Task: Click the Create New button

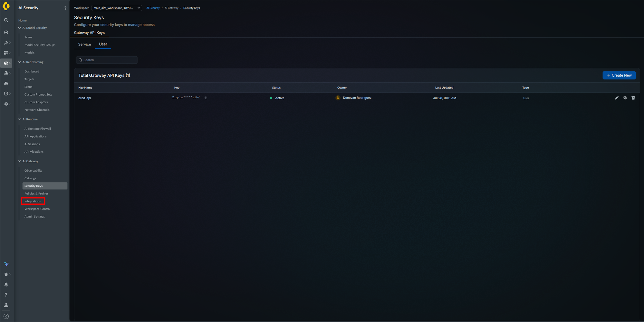Action: [619, 75]
